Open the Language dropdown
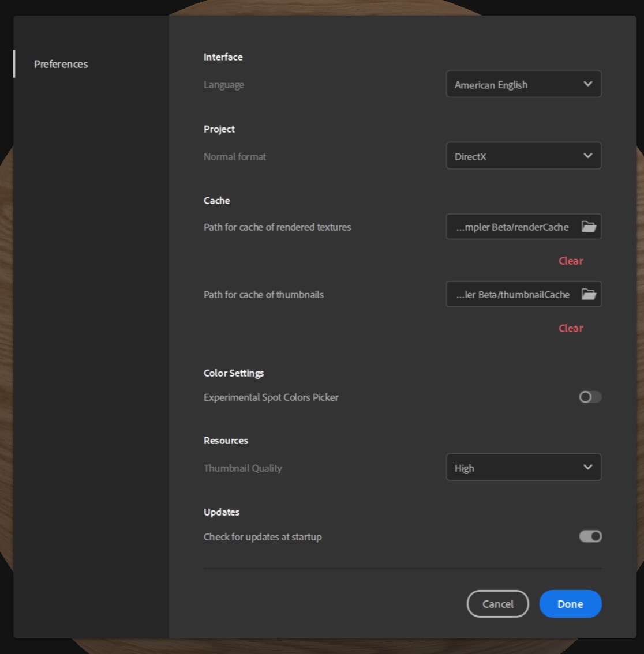The image size is (644, 654). point(523,84)
